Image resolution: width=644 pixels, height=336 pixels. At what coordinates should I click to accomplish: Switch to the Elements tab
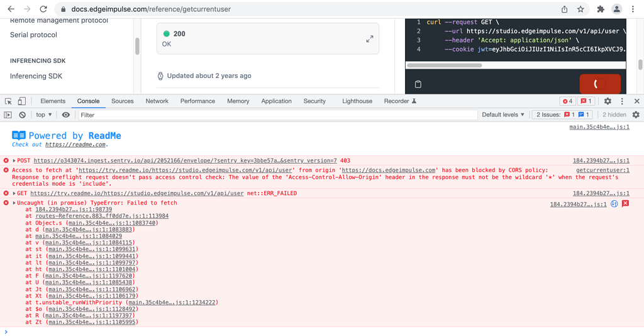[x=53, y=101]
